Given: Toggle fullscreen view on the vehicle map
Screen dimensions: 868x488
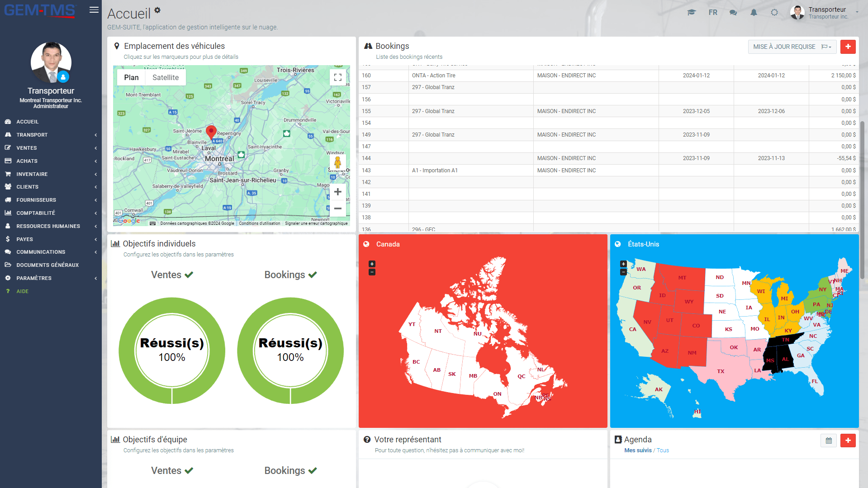Looking at the screenshot, I should click(x=337, y=77).
